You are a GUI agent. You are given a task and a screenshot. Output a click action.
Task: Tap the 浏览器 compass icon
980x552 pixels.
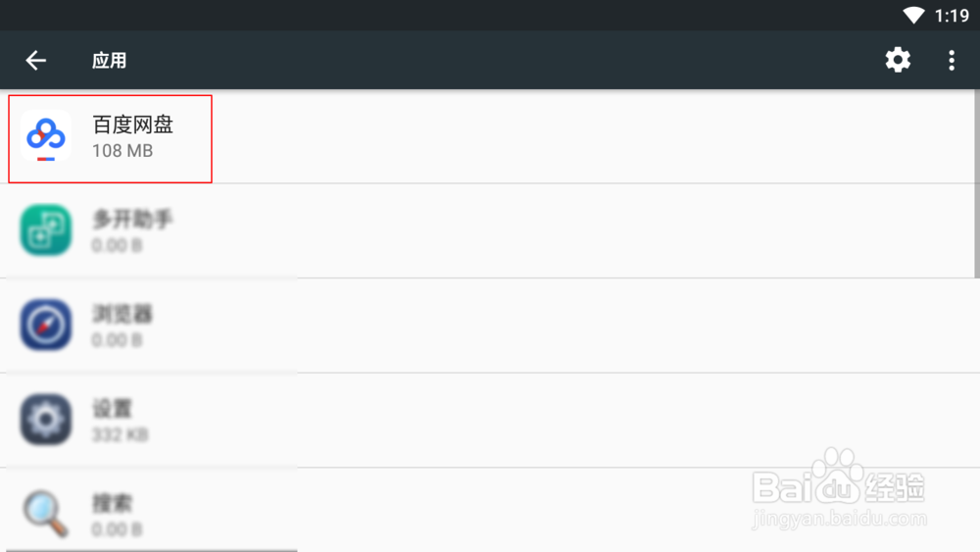(x=46, y=326)
